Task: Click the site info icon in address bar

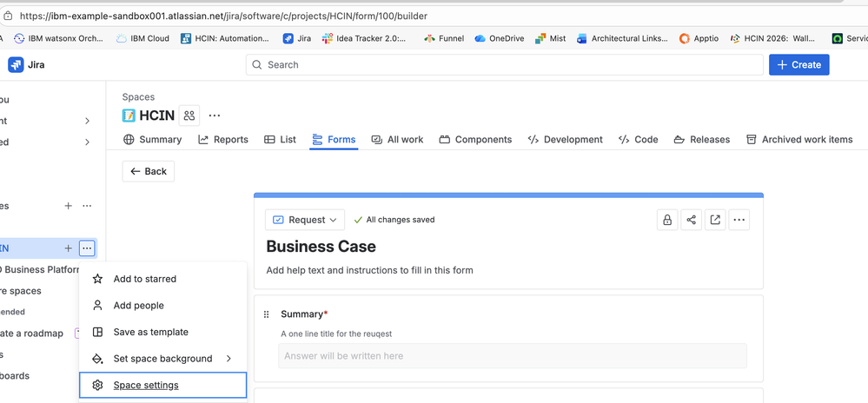Action: (7, 16)
